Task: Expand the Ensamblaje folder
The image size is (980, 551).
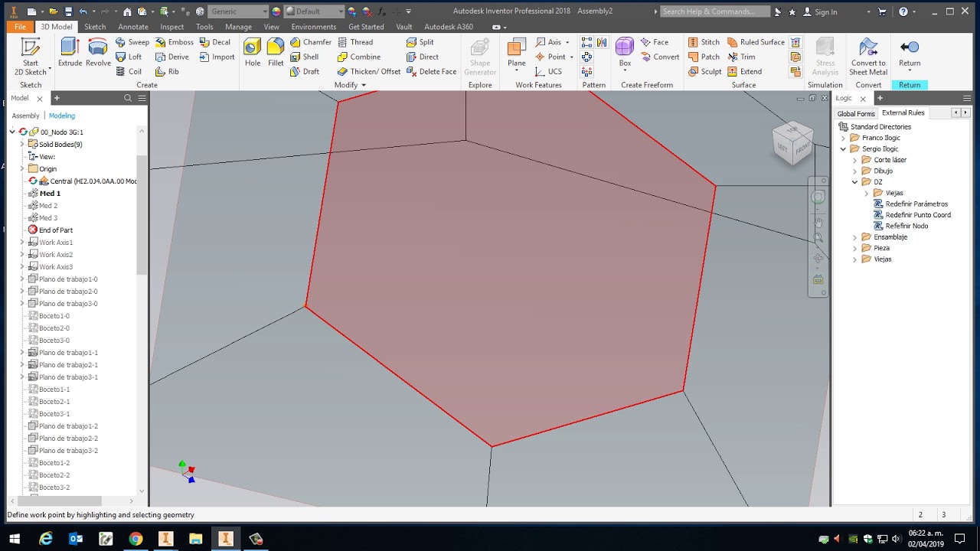Action: 854,237
